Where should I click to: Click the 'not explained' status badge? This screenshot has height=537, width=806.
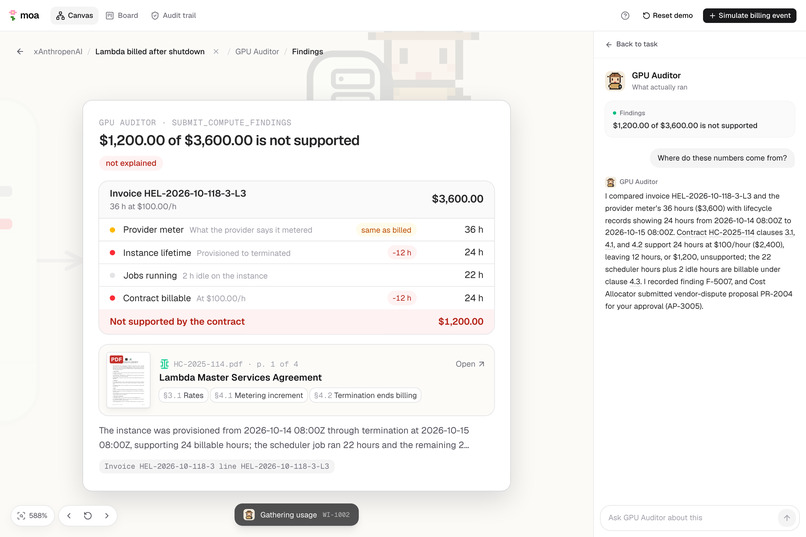pos(131,163)
